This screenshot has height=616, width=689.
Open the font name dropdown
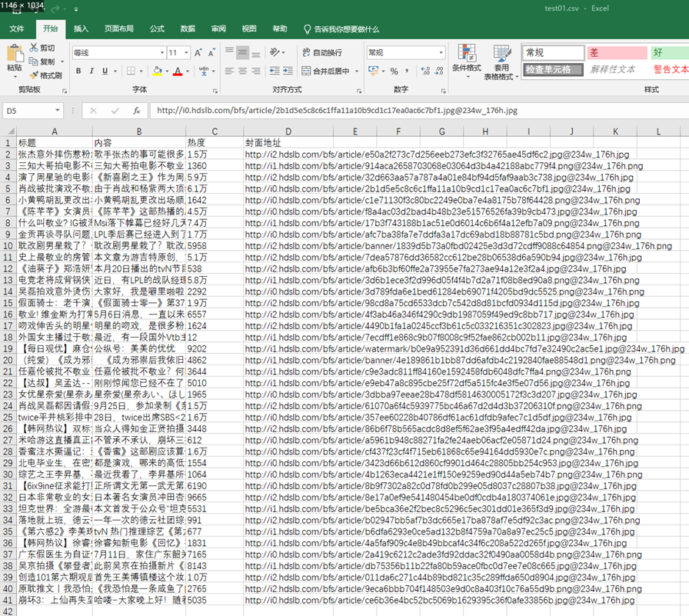pyautogui.click(x=162, y=53)
